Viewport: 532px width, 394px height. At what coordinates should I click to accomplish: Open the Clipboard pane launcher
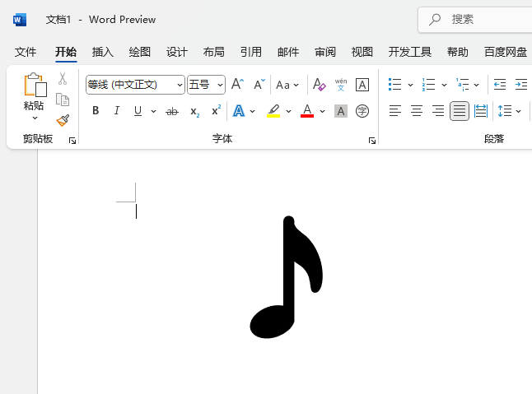[x=72, y=141]
